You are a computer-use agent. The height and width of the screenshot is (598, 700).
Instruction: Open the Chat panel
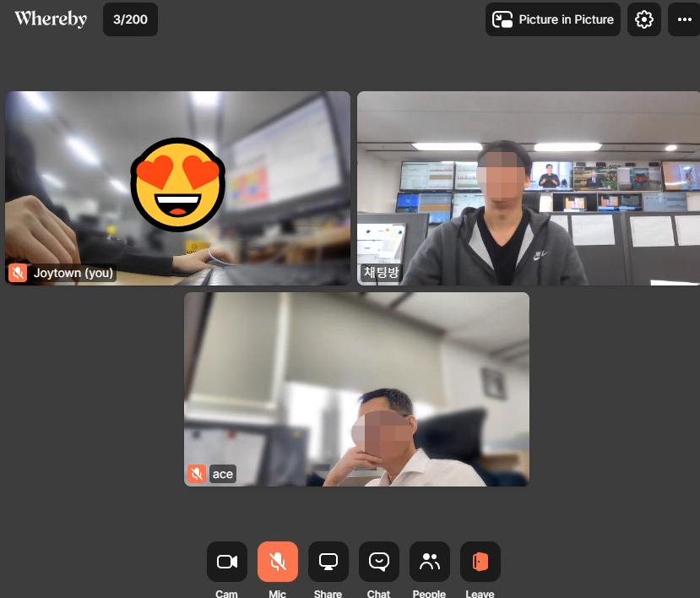378,562
